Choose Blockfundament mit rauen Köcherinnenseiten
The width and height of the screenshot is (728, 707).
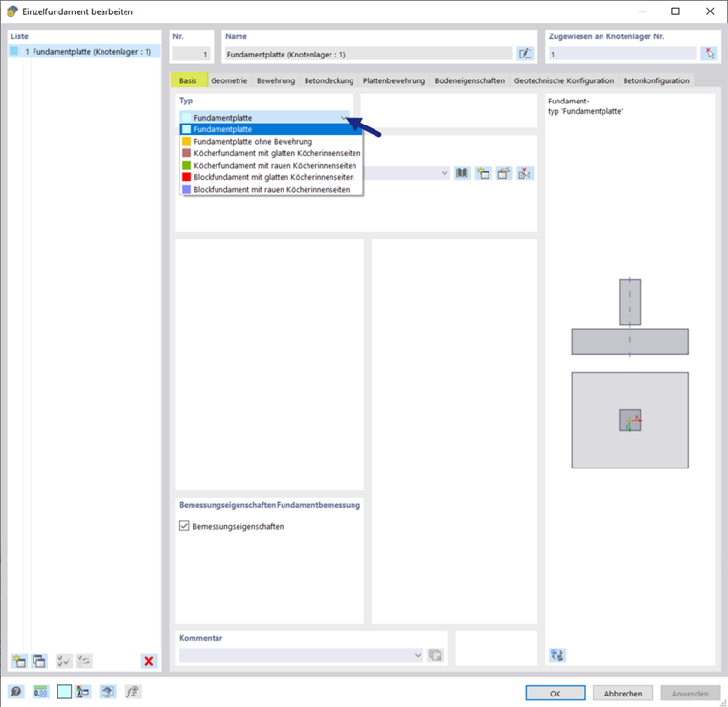click(271, 190)
